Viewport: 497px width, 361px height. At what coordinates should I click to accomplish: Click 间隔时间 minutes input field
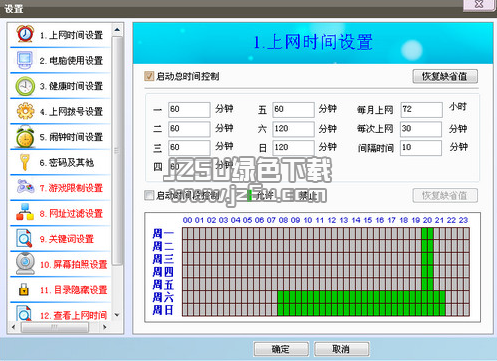421,148
